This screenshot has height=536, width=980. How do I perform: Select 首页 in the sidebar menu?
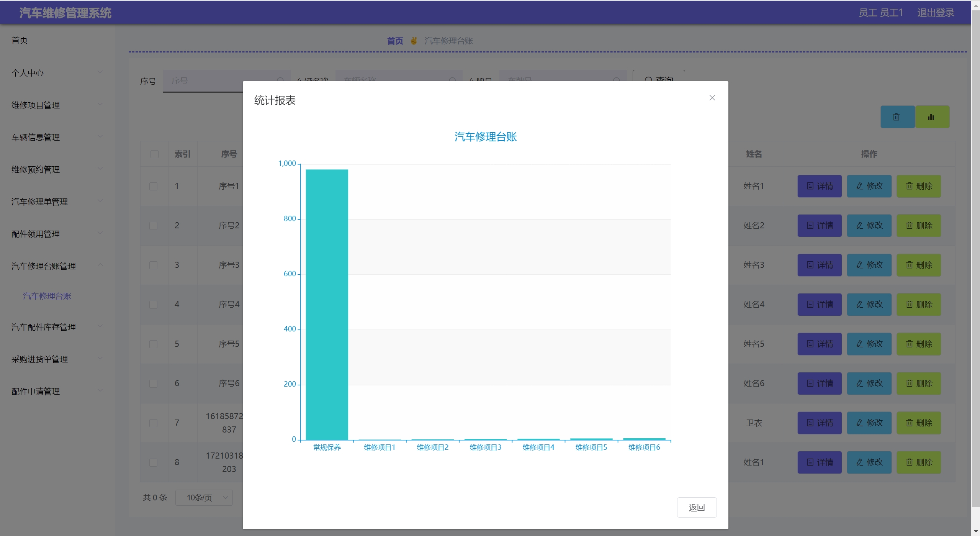pyautogui.click(x=20, y=40)
